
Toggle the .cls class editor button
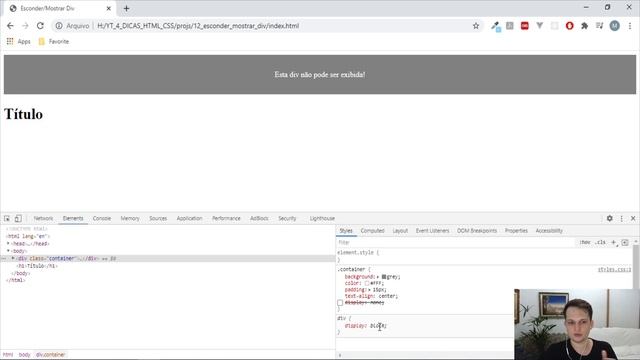pyautogui.click(x=600, y=242)
